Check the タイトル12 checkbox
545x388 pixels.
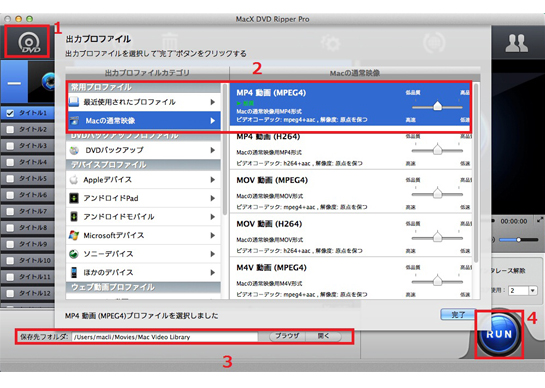pyautogui.click(x=10, y=293)
